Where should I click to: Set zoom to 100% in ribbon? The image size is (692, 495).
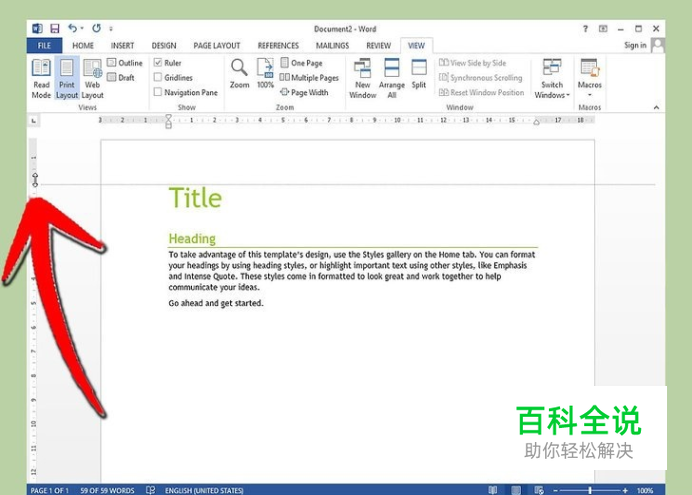point(265,73)
